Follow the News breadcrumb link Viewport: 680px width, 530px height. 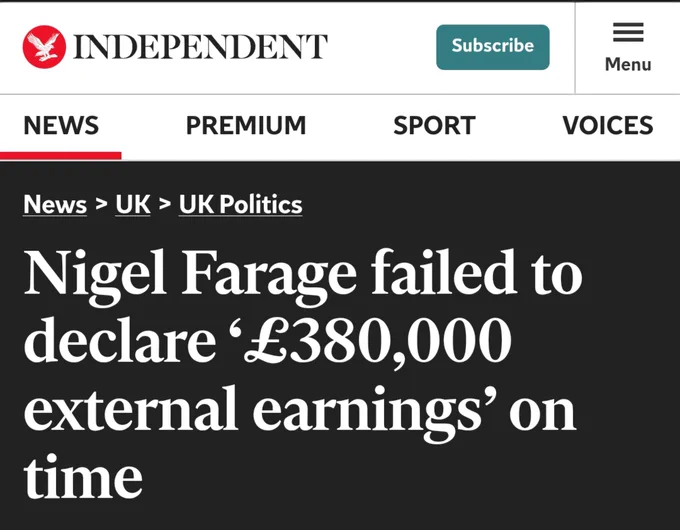pos(55,204)
